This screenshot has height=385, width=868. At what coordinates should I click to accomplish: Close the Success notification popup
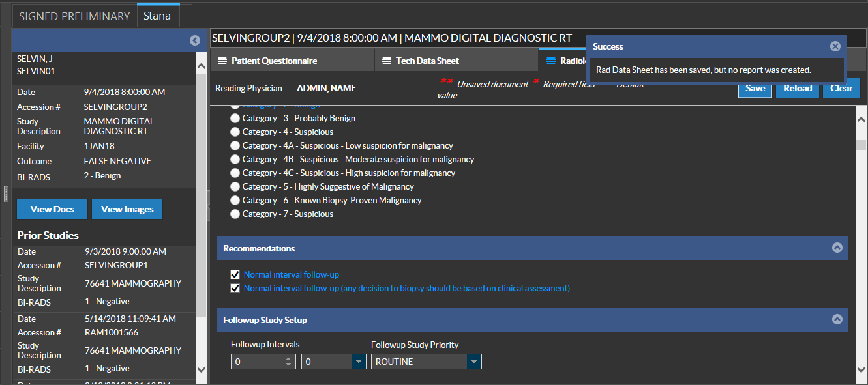tap(835, 46)
